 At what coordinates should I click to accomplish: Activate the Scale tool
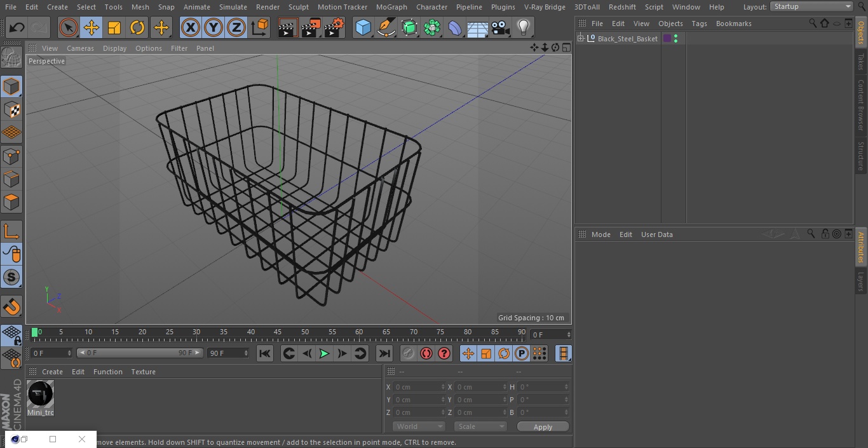[114, 27]
